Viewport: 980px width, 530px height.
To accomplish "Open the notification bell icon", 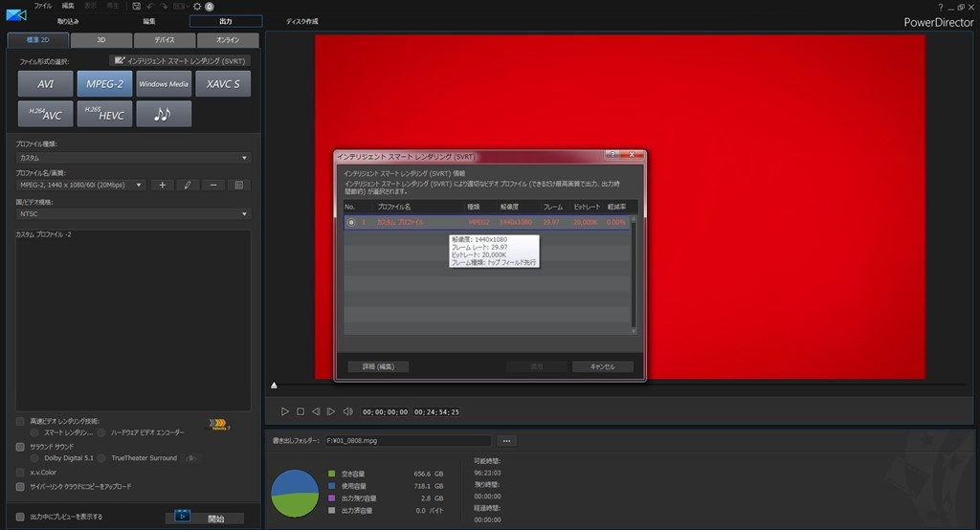I will click(x=210, y=7).
